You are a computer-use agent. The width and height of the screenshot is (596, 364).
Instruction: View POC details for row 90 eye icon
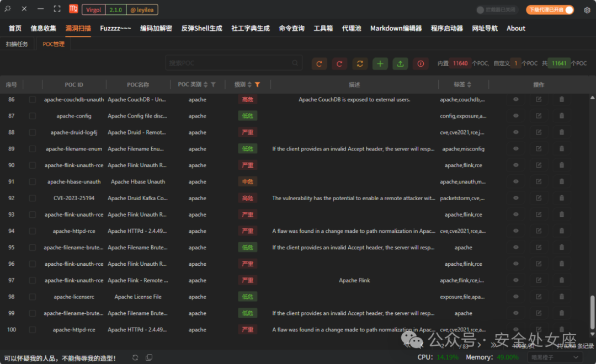tap(516, 165)
